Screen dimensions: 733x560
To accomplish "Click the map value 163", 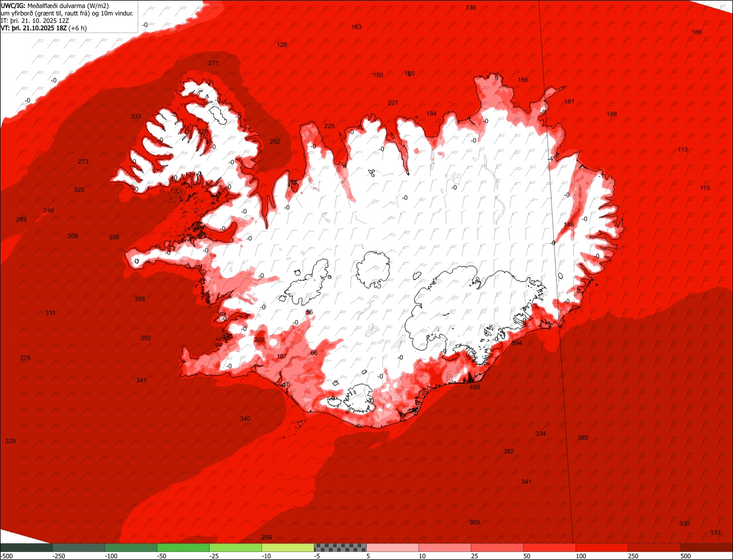I will (x=356, y=27).
